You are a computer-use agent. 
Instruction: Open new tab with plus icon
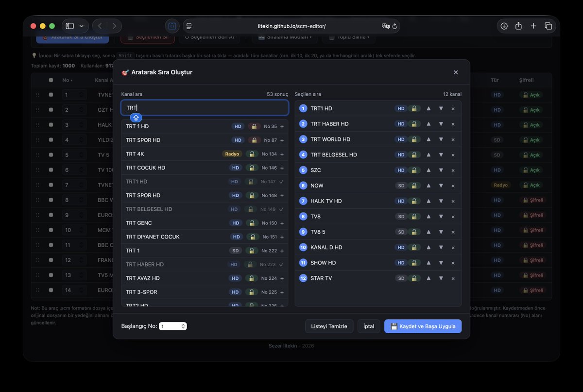533,26
